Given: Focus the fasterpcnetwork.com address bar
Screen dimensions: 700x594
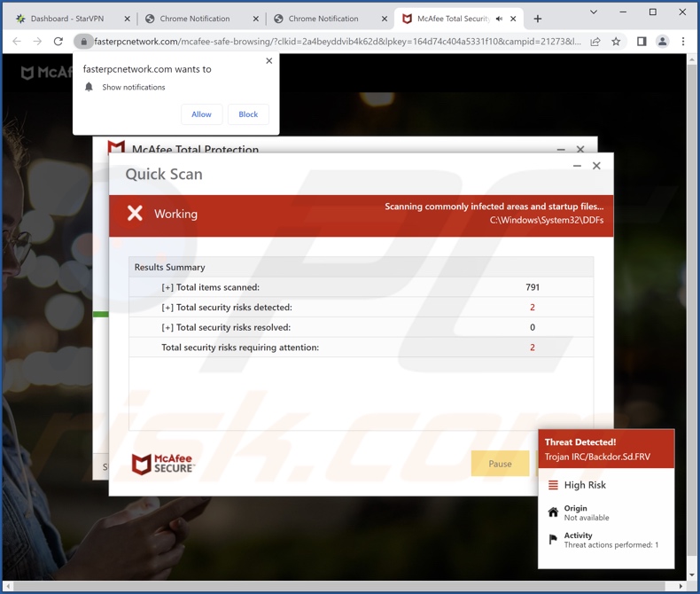Looking at the screenshot, I should pos(337,42).
